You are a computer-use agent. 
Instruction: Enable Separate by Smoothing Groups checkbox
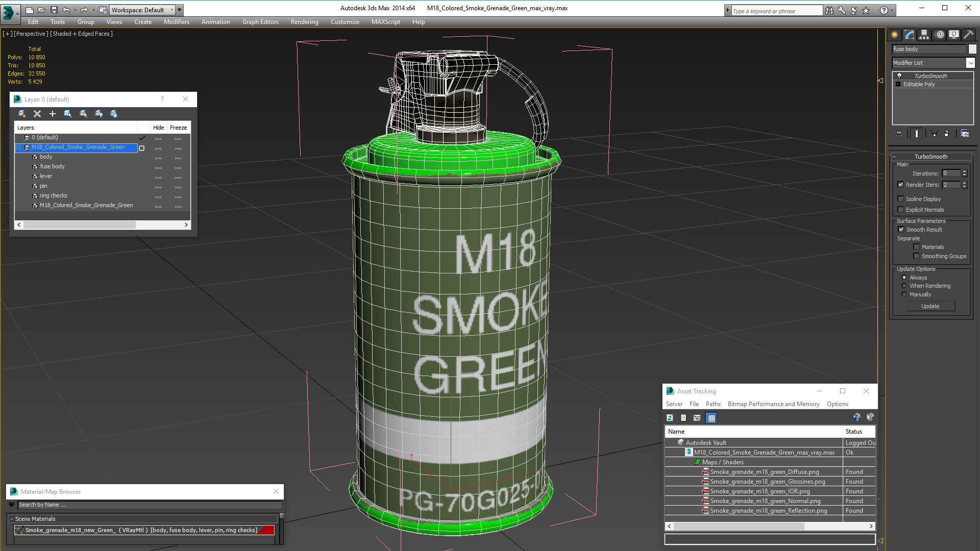(x=916, y=256)
